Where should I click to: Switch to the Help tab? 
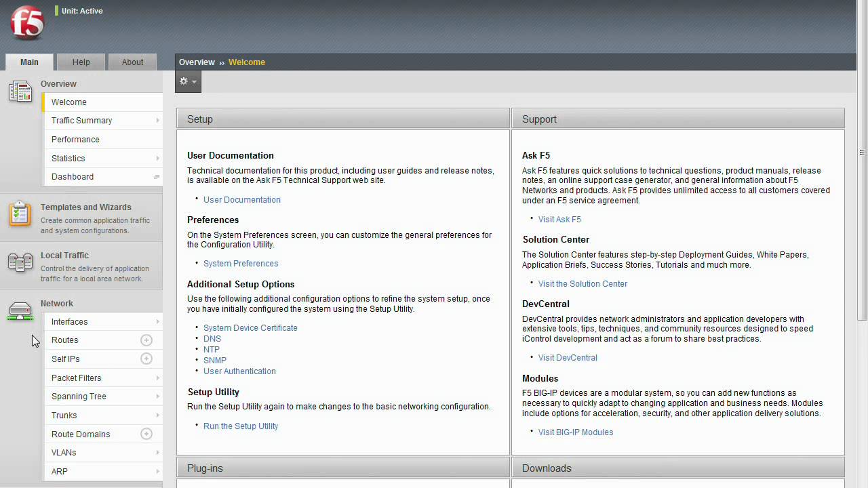click(81, 62)
